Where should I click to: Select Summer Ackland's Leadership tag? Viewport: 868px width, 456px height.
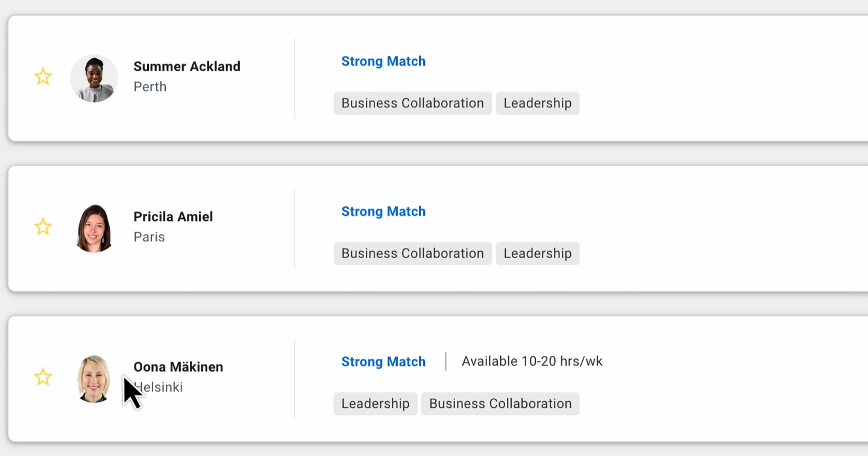click(538, 103)
